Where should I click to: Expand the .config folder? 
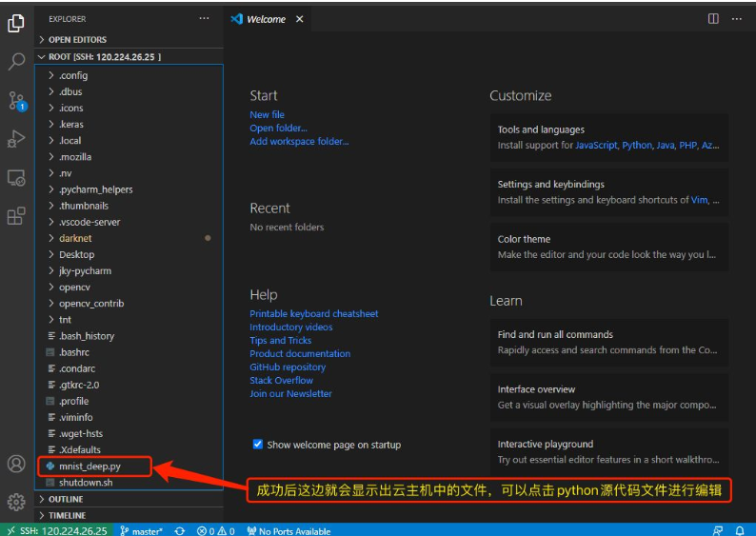pyautogui.click(x=129, y=75)
